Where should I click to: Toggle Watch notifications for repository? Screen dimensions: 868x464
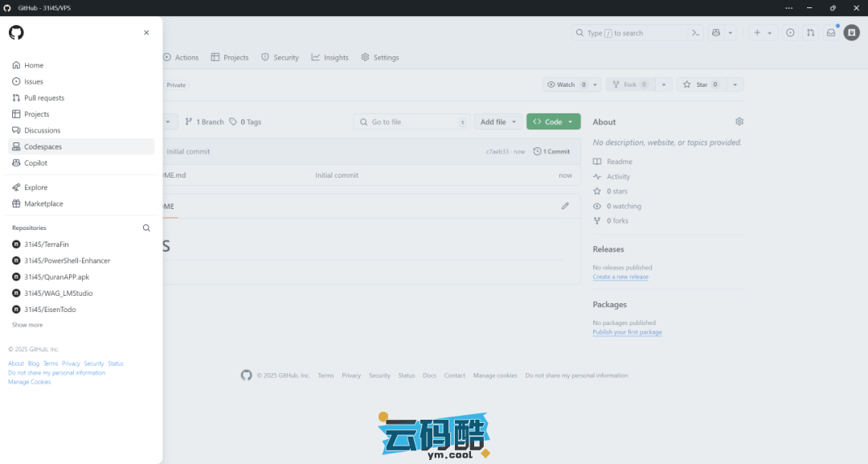pyautogui.click(x=566, y=84)
